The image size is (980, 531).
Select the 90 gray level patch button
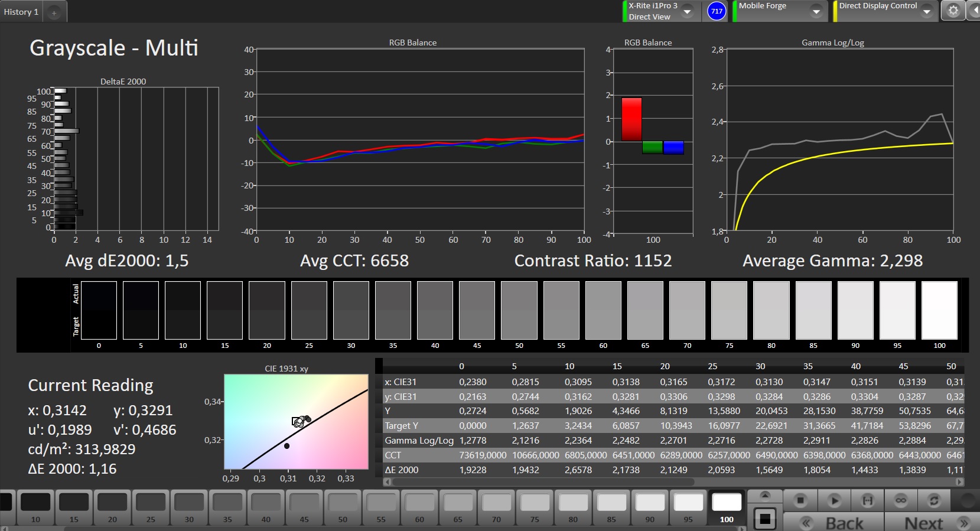pyautogui.click(x=650, y=508)
